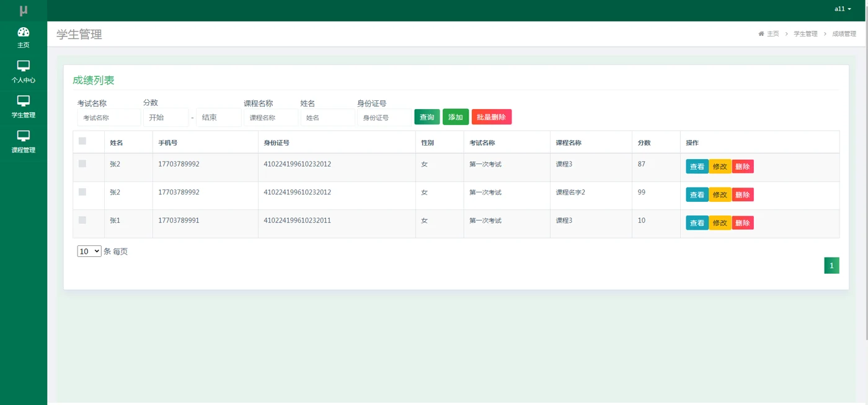Go to page 1 in pagination
Viewport: 868px width, 405px height.
pos(831,266)
